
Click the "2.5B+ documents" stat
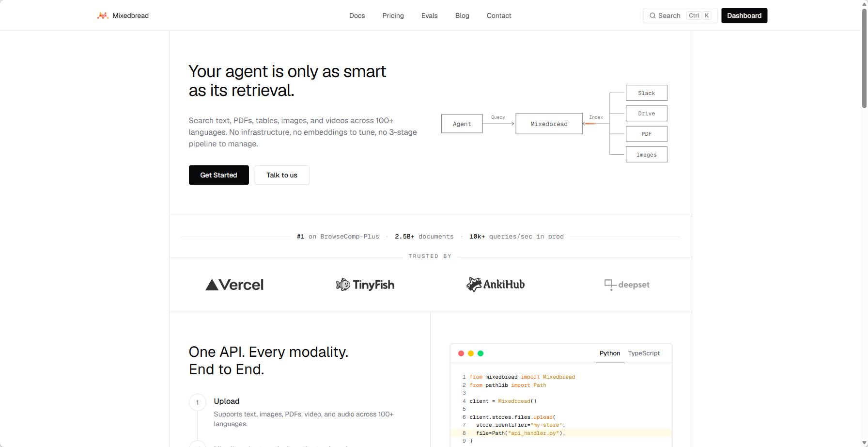(424, 237)
